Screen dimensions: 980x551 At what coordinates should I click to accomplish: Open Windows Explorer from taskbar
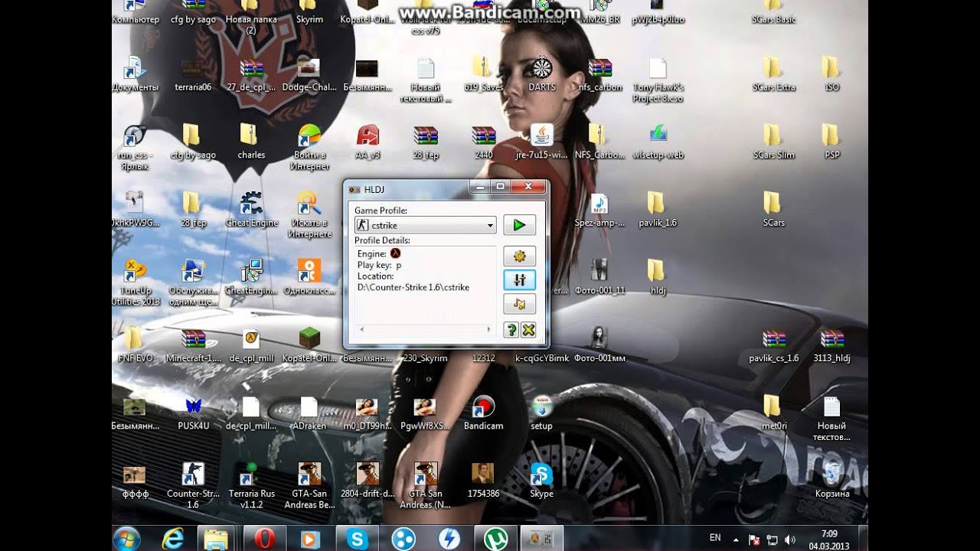coord(218,539)
